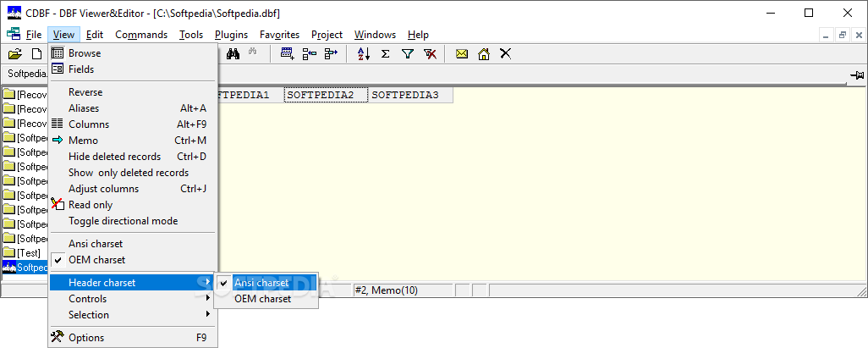Click the Softpedia file tab
868x348 pixels.
pos(25,74)
